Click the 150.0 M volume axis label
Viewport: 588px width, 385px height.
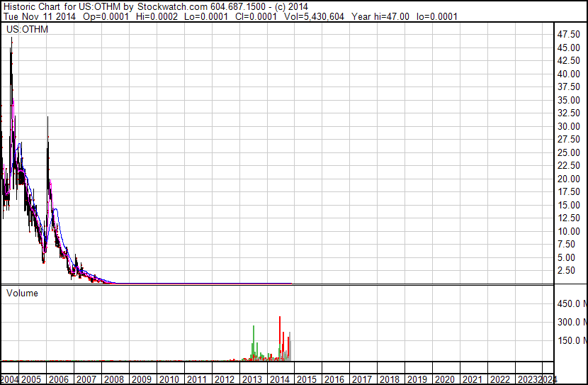pyautogui.click(x=572, y=340)
